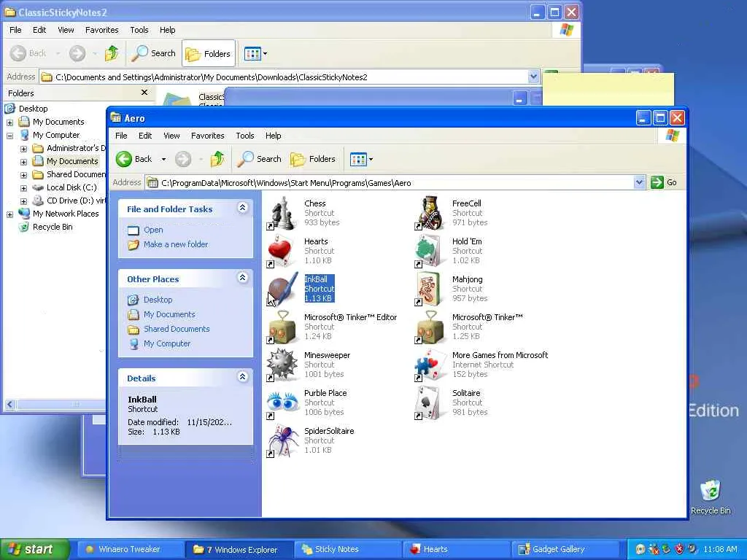
Task: Collapse the Other Places panel
Action: [242, 278]
